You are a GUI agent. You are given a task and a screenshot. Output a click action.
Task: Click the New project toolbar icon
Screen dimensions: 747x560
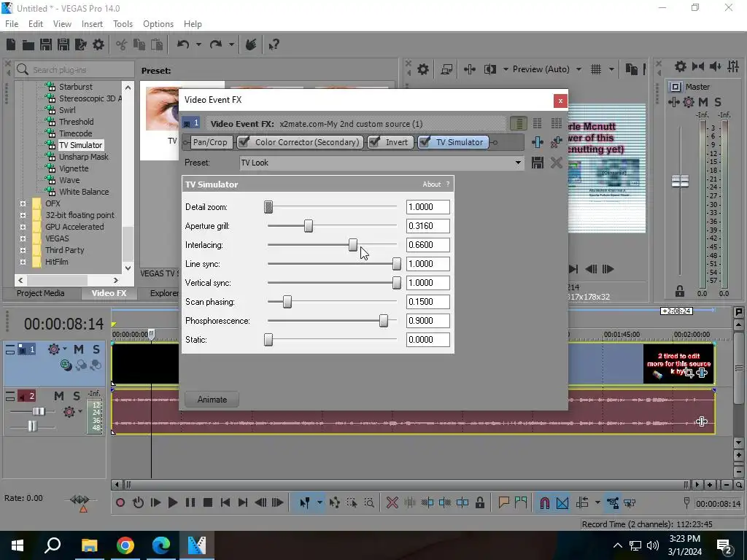(x=10, y=44)
